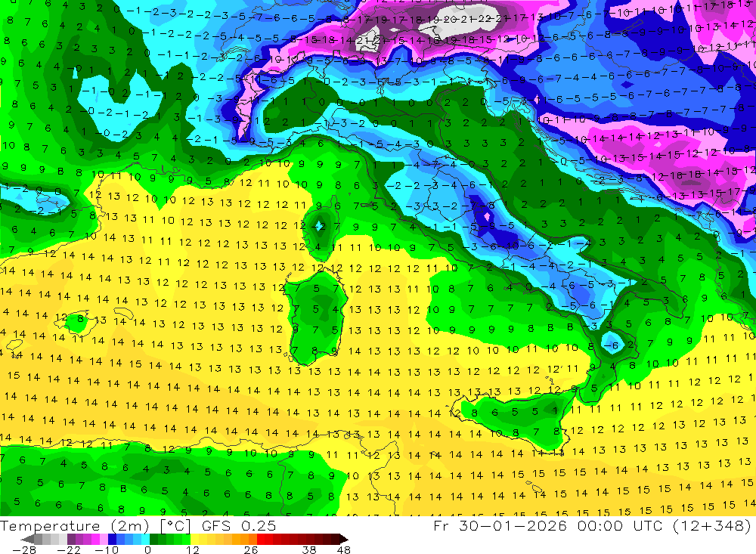Click the cyan cold spot on Corsica
Viewport: 756px width, 554px height.
(320, 226)
